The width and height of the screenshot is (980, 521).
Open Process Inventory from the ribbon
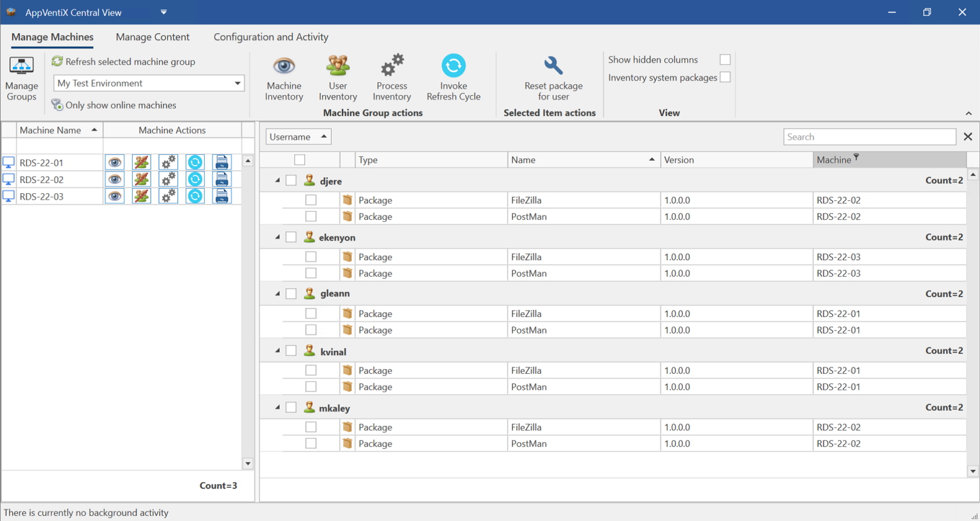392,66
